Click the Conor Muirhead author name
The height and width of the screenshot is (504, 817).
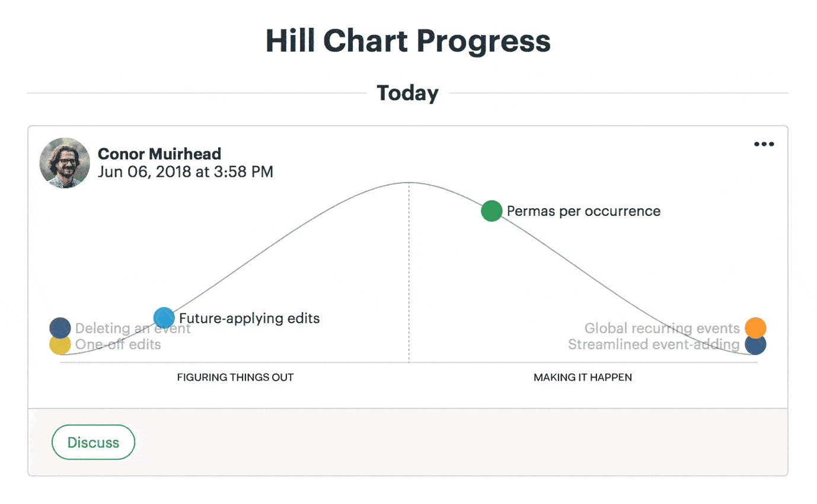pyautogui.click(x=159, y=154)
